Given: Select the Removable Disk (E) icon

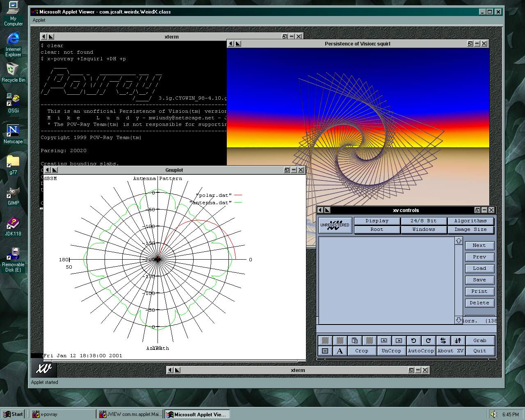Looking at the screenshot, I should coord(13,260).
